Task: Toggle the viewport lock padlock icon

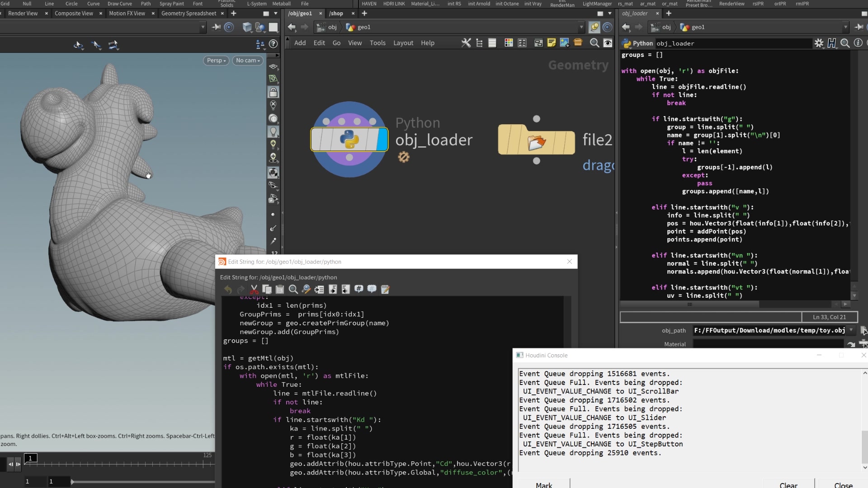Action: coord(273,92)
